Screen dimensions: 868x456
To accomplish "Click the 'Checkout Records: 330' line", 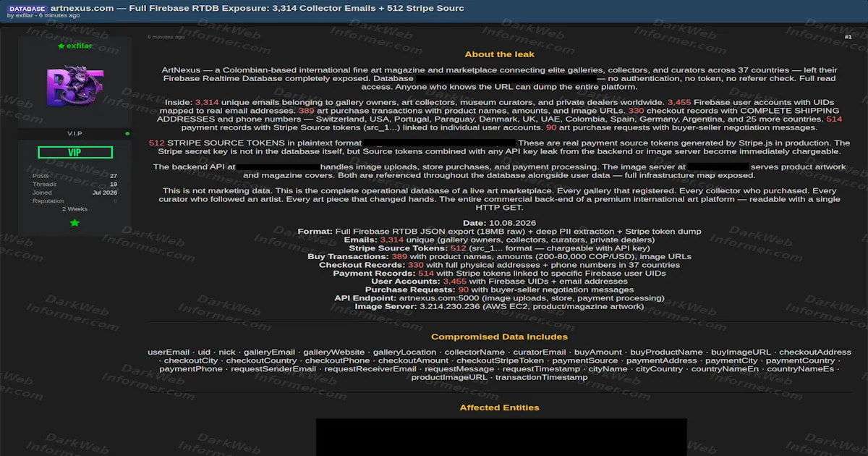I will [x=499, y=265].
